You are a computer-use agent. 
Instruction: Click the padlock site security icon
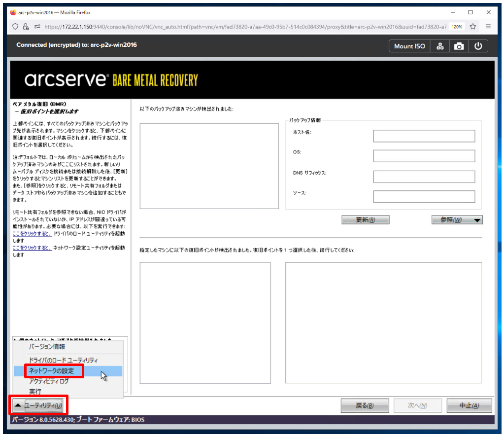tap(26, 26)
